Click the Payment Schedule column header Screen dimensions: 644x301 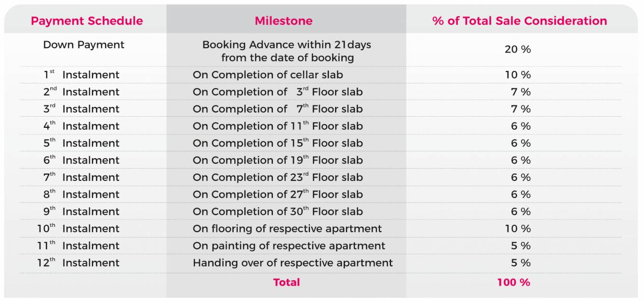(87, 21)
